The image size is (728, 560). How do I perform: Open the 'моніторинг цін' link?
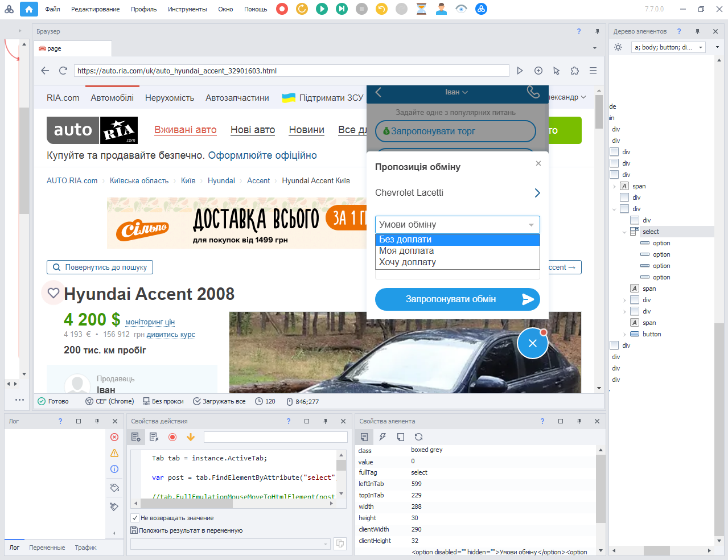150,322
